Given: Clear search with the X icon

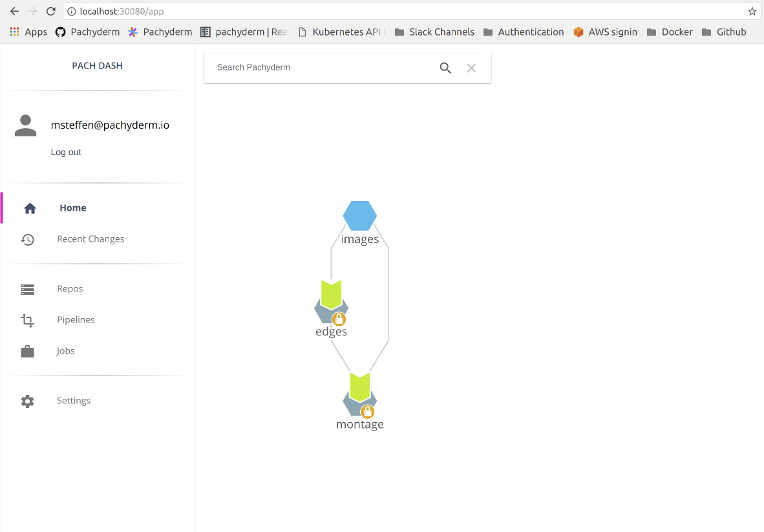Looking at the screenshot, I should click(x=471, y=68).
